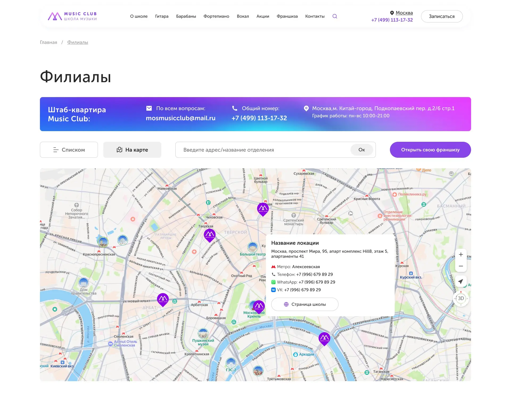
Task: Click the Дом правительства landmark icon
Action: tap(84, 282)
